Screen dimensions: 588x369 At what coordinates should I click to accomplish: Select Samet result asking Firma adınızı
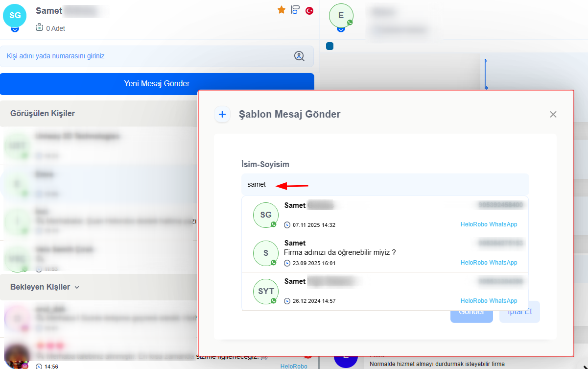tap(385, 253)
